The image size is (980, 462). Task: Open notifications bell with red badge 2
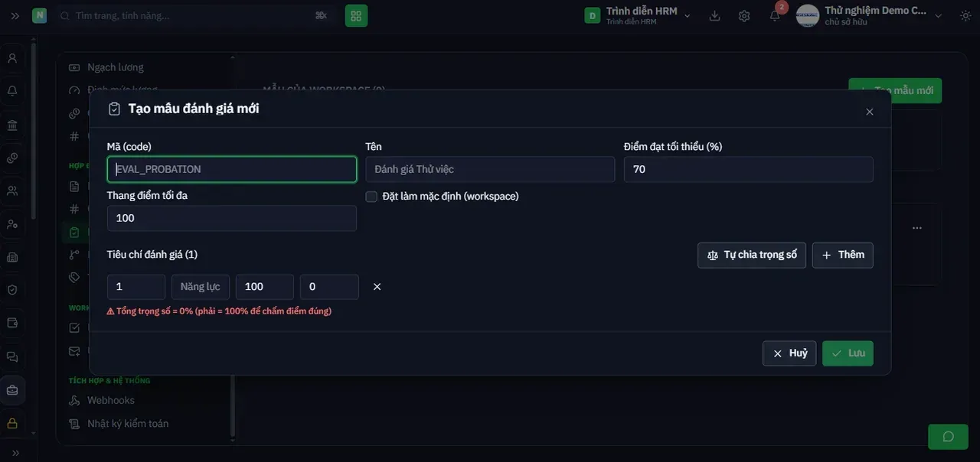pyautogui.click(x=775, y=15)
